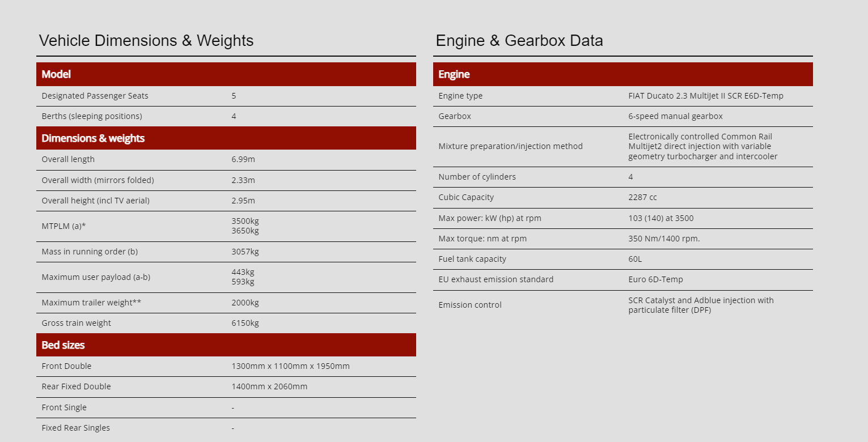Click 'Mass in running order (b)' label
The height and width of the screenshot is (442, 868).
(90, 252)
